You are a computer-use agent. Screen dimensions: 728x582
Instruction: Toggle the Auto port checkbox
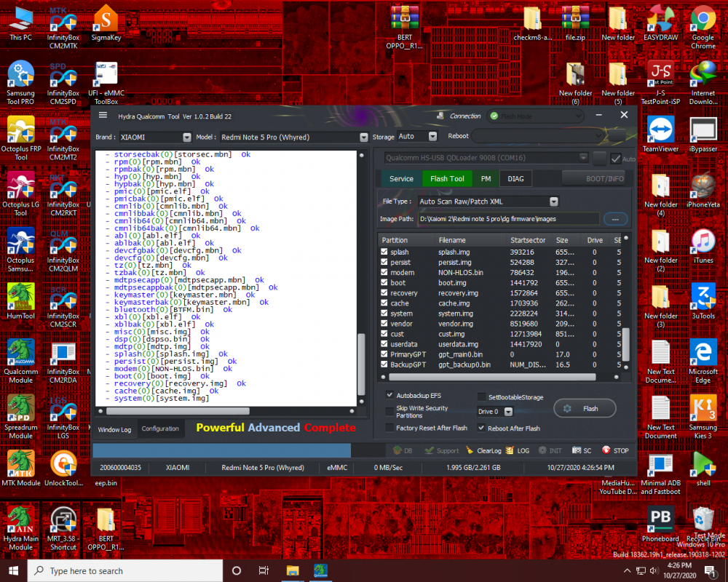(616, 159)
